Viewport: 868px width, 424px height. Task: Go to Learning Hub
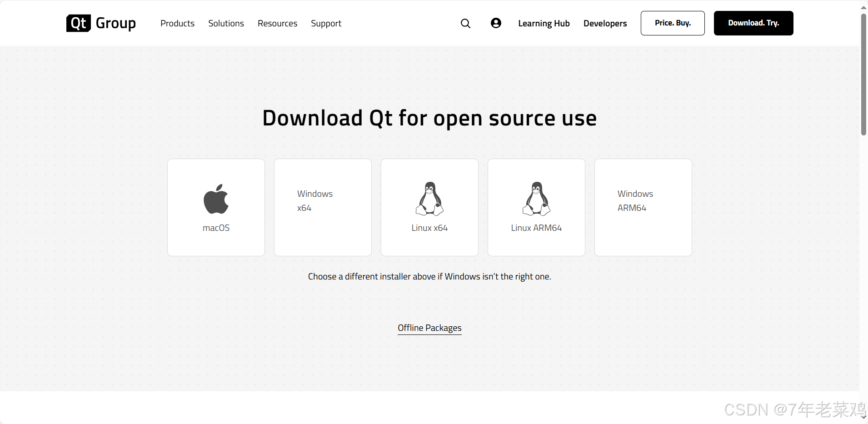coord(544,23)
